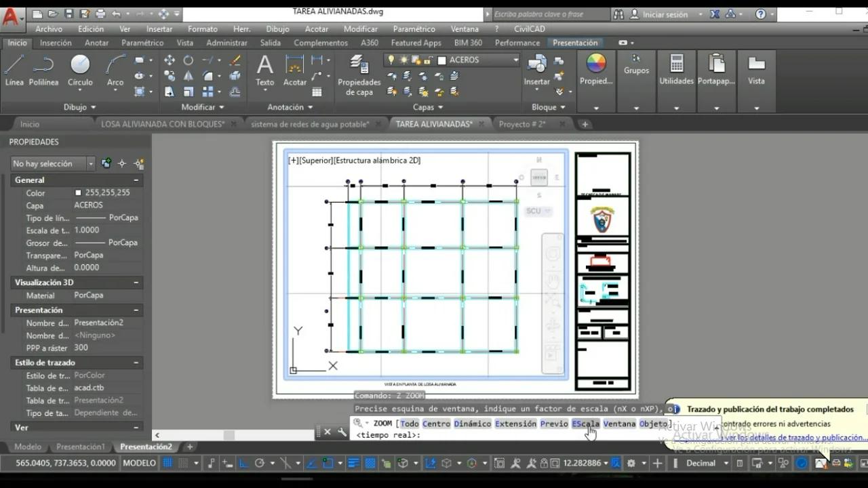Open the Círculo tool
The image size is (868, 488).
click(x=79, y=71)
